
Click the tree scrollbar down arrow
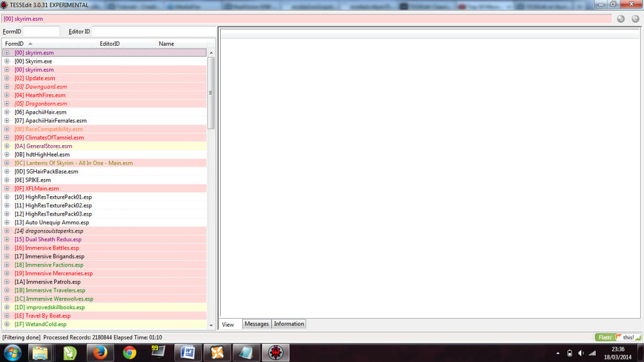click(x=211, y=326)
